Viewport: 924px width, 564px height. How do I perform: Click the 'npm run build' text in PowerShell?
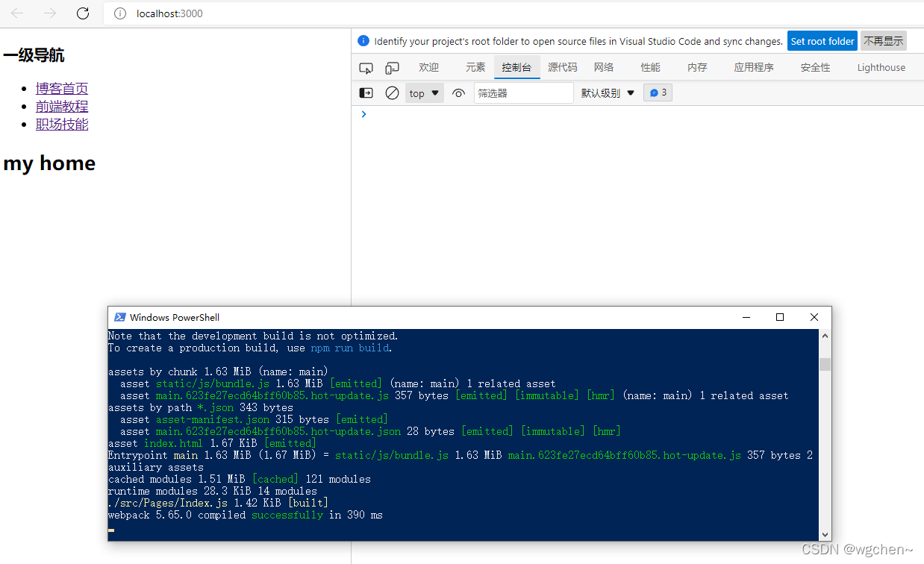click(350, 348)
